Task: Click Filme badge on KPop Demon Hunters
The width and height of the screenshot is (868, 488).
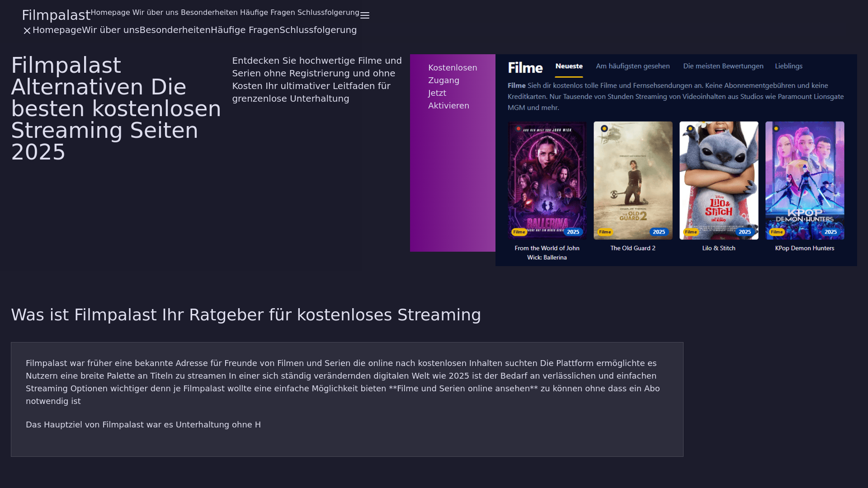Action: point(777,232)
